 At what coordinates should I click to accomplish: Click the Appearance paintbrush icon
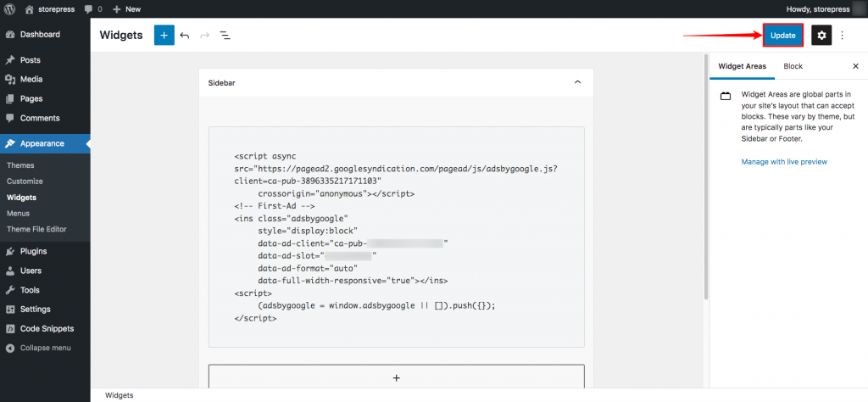click(x=10, y=143)
